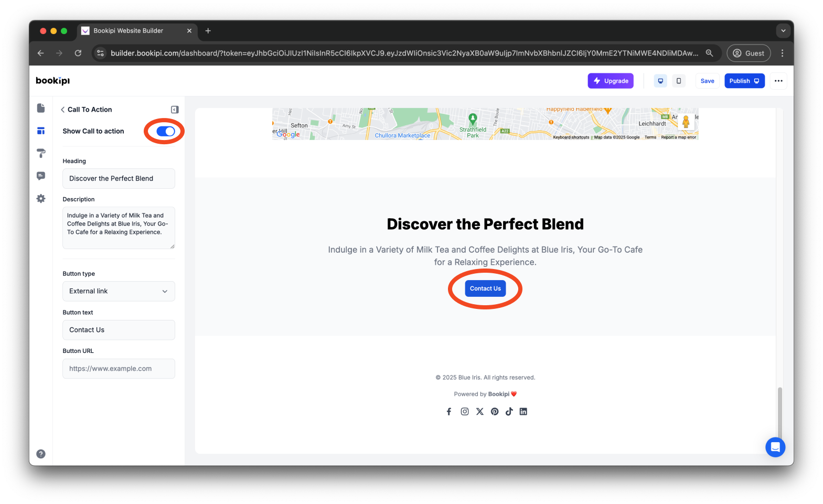
Task: Open the live chat bubble widget
Action: (x=775, y=447)
